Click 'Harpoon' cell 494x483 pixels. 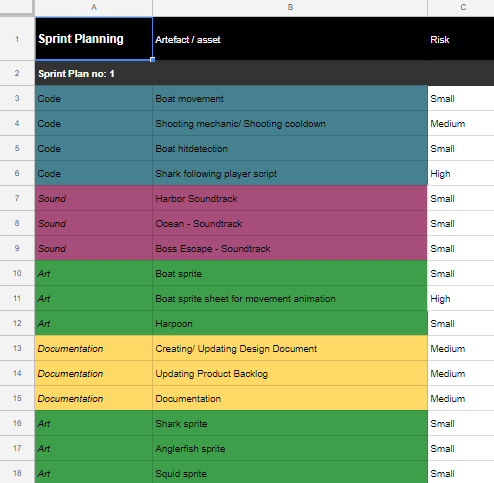pyautogui.click(x=290, y=323)
